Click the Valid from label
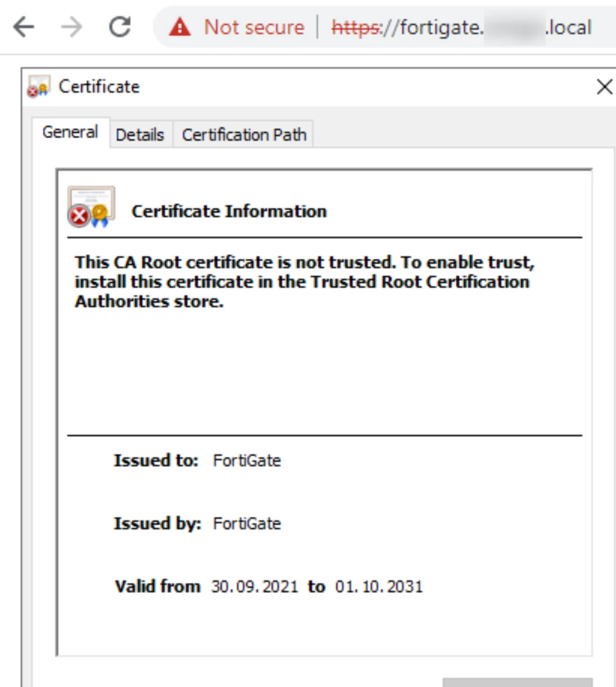Image resolution: width=616 pixels, height=687 pixels. click(158, 586)
